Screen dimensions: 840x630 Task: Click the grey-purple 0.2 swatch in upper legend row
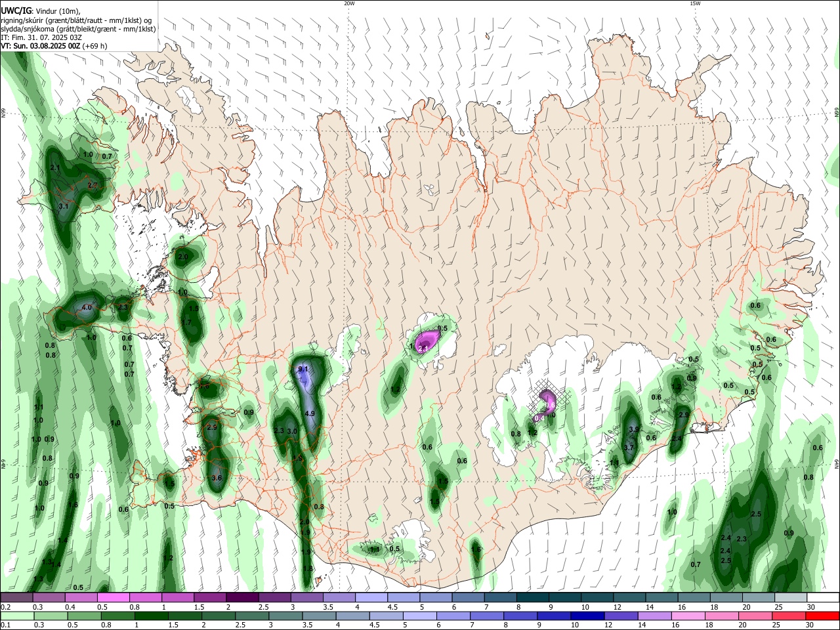pos(17,597)
